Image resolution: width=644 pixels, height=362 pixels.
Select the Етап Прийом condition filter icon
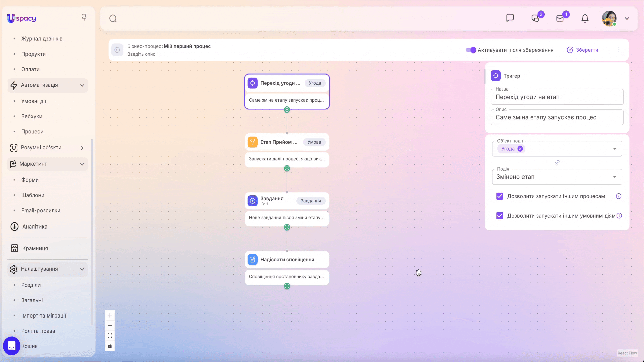click(x=252, y=142)
